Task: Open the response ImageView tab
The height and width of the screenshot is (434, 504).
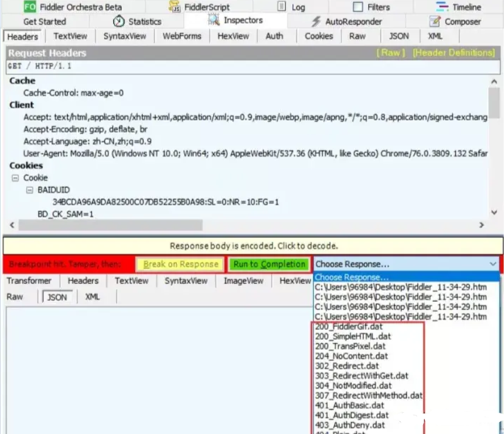Action: [244, 280]
